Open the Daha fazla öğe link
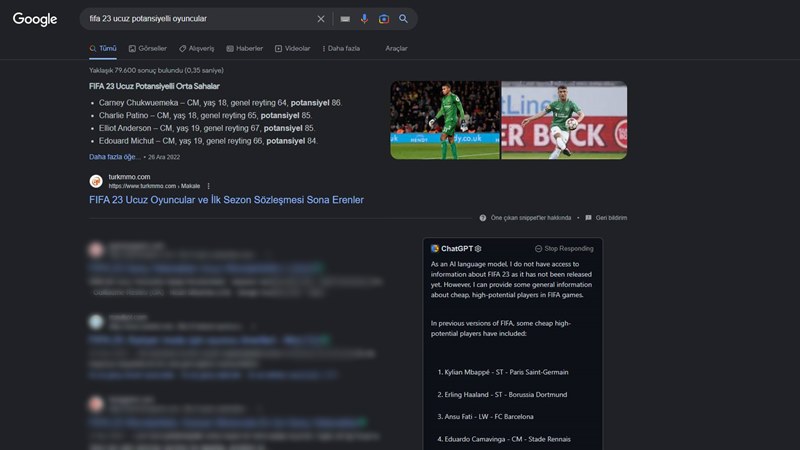 pyautogui.click(x=115, y=157)
